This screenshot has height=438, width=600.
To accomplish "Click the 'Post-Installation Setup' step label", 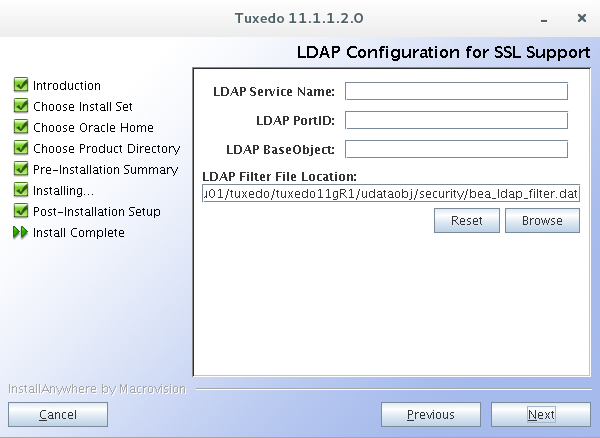I will pyautogui.click(x=97, y=212).
